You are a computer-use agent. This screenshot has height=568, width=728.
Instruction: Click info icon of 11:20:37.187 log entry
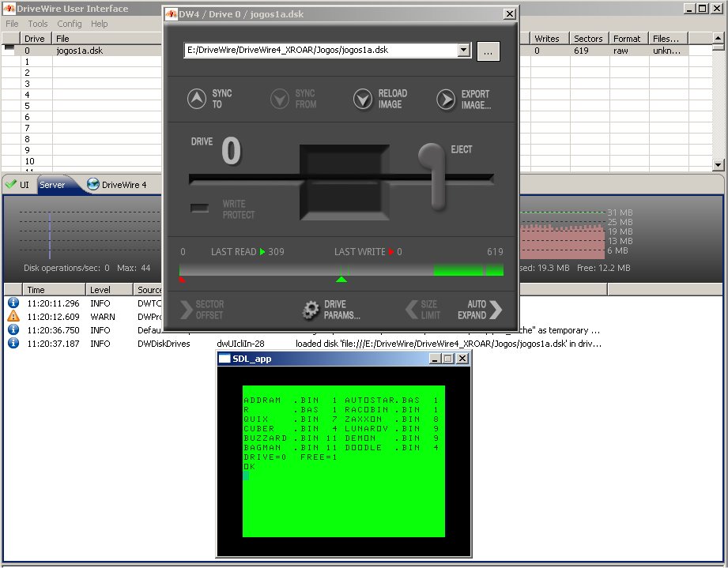(13, 343)
